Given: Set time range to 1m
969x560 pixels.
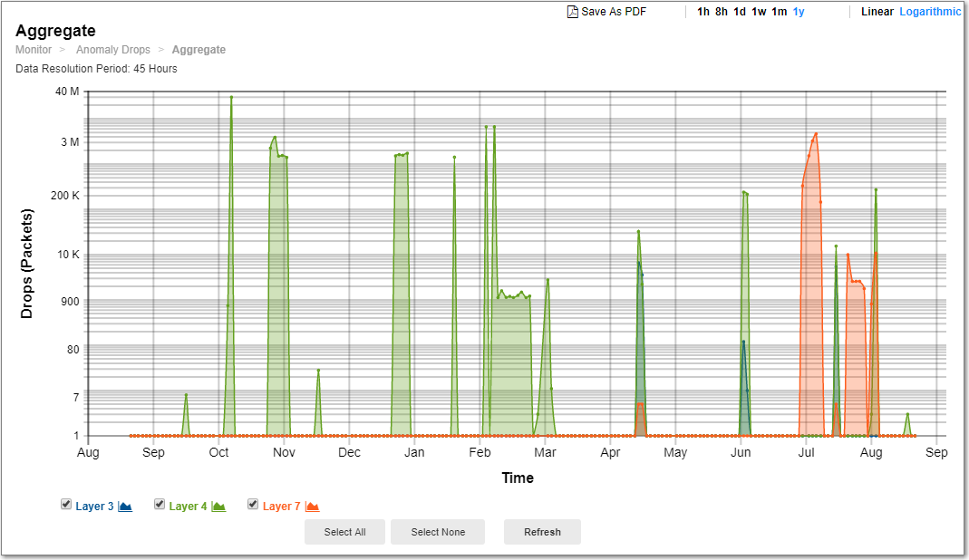Looking at the screenshot, I should 780,12.
